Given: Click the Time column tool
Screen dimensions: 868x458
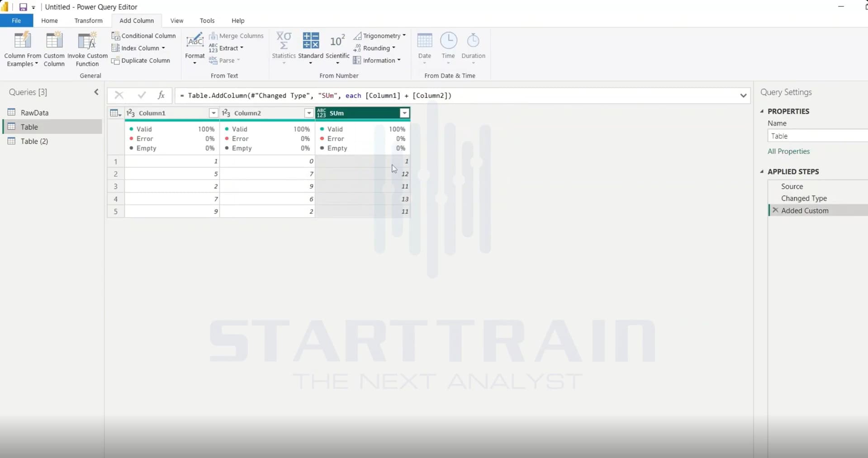Looking at the screenshot, I should click(448, 48).
